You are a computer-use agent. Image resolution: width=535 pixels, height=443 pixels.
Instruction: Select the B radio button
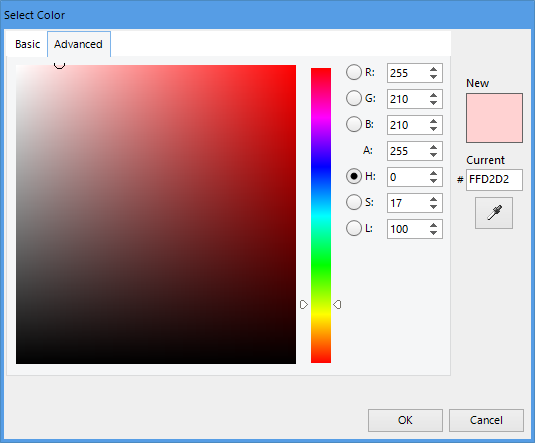click(x=353, y=124)
